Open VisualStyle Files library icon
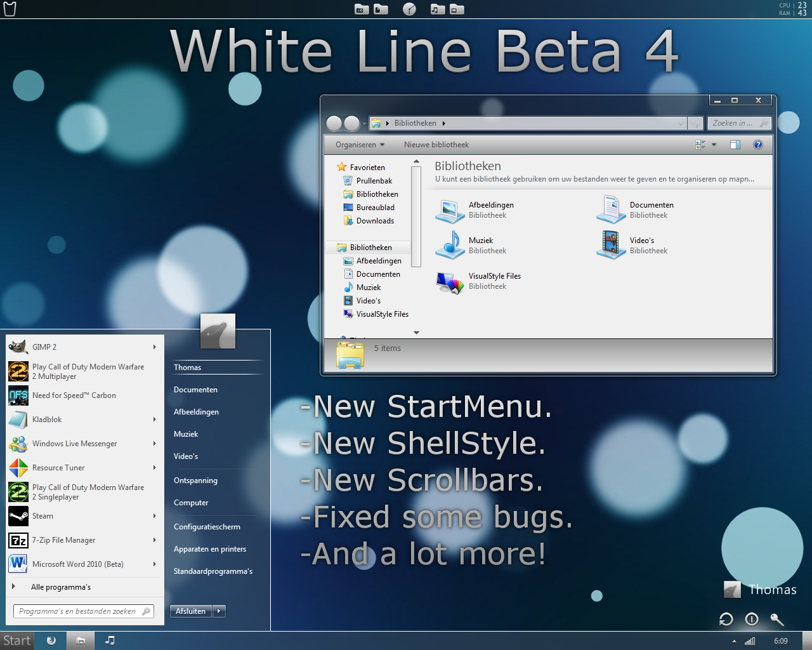 click(x=450, y=281)
